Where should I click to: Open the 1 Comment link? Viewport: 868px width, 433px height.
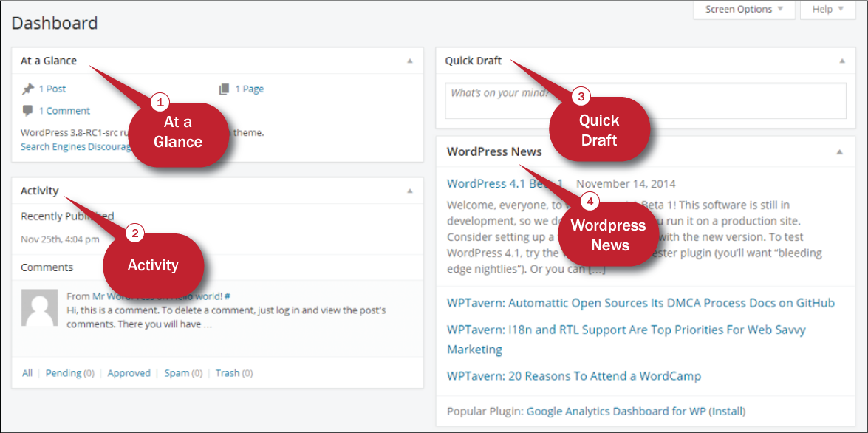click(x=64, y=111)
